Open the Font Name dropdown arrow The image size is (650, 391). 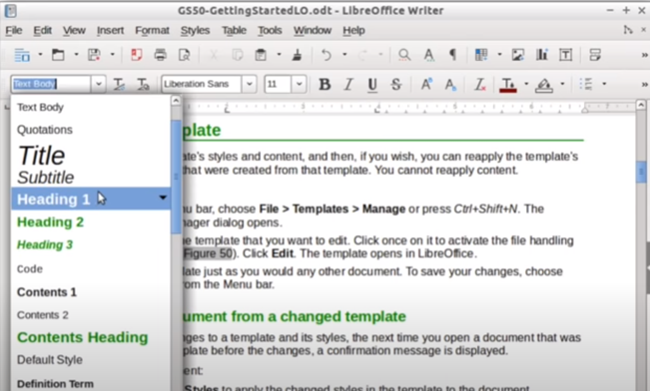pyautogui.click(x=250, y=84)
